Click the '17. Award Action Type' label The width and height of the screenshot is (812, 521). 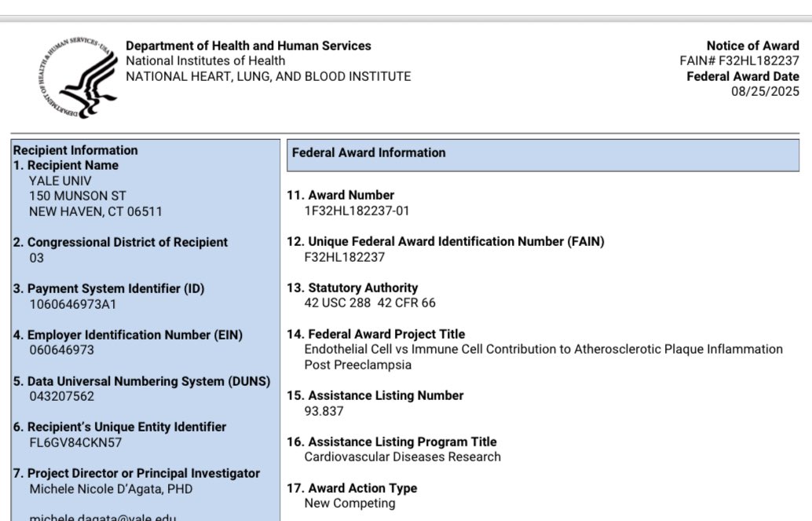coord(352,488)
